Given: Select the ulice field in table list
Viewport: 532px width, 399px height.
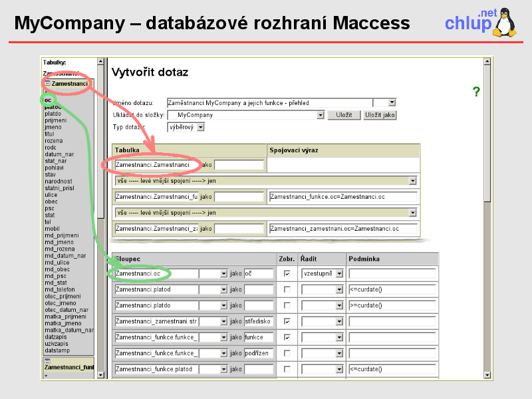Looking at the screenshot, I should tap(51, 195).
